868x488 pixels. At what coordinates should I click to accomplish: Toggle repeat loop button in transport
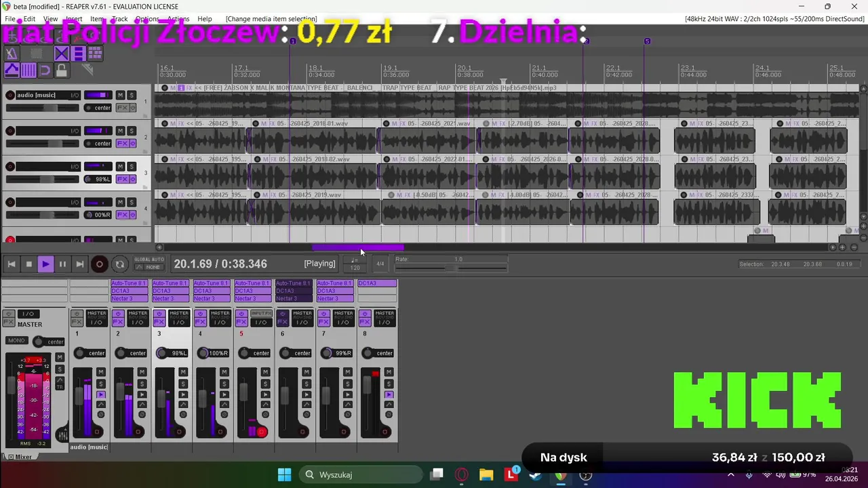point(119,264)
